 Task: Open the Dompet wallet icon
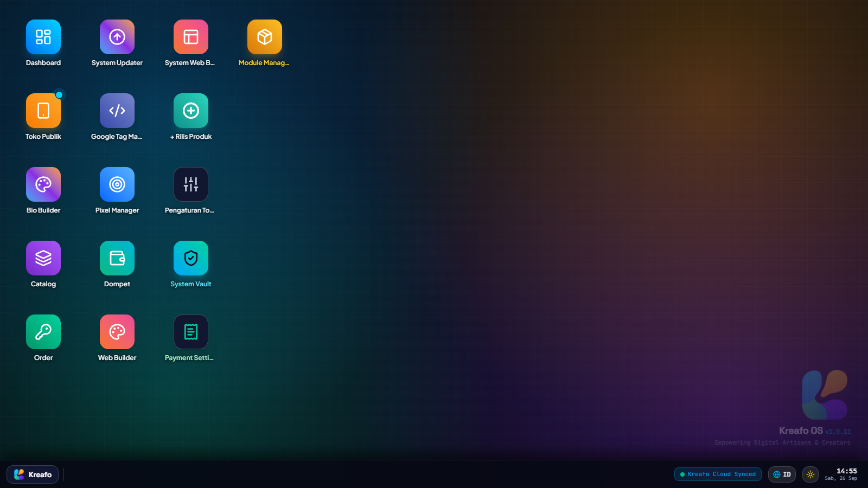117,258
